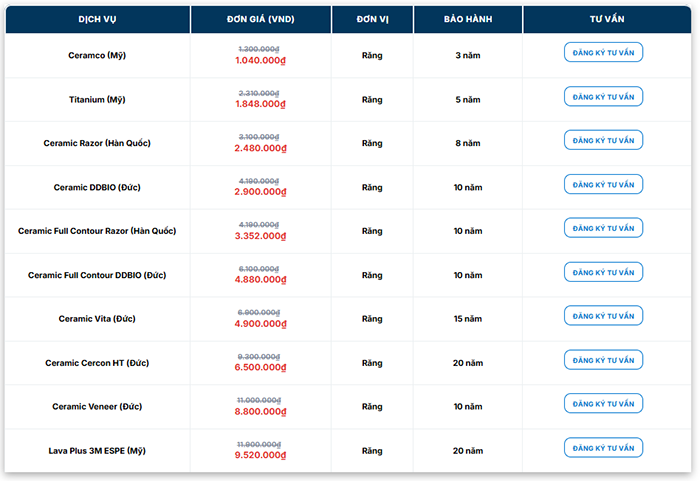This screenshot has height=481, width=700.
Task: Click the BẢO HÀNH column header
Action: 470,19
